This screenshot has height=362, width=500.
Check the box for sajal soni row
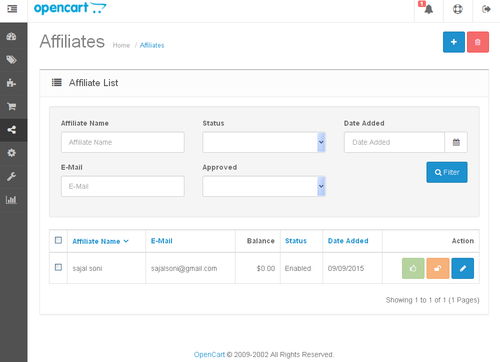click(58, 267)
